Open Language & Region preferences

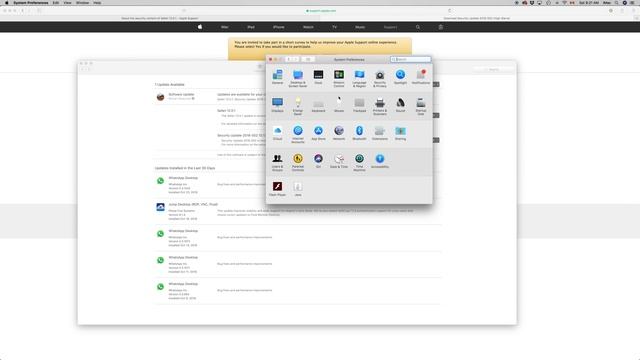[359, 78]
